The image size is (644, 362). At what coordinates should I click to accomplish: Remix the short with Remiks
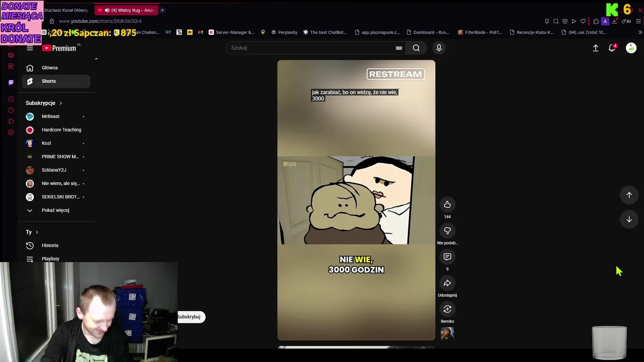point(447,309)
